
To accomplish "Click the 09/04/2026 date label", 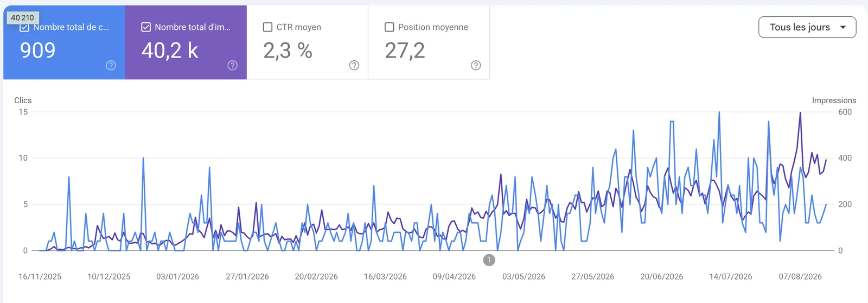I will click(454, 276).
